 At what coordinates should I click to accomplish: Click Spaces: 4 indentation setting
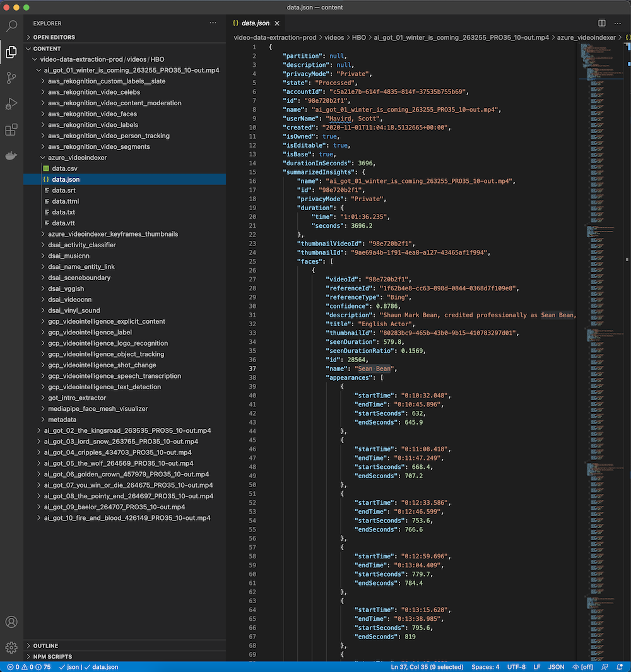485,667
